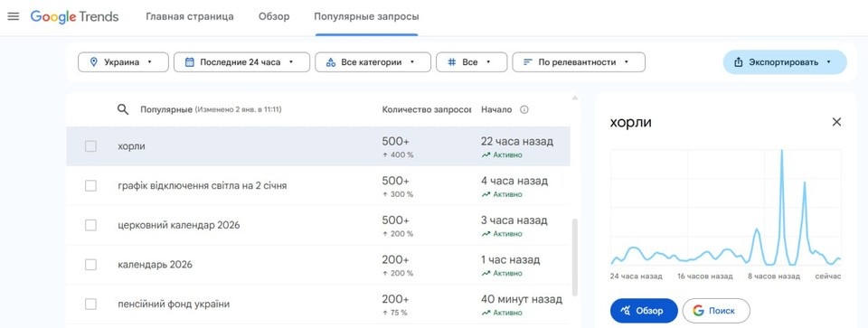
Task: Go to the Обзор tab
Action: click(274, 16)
